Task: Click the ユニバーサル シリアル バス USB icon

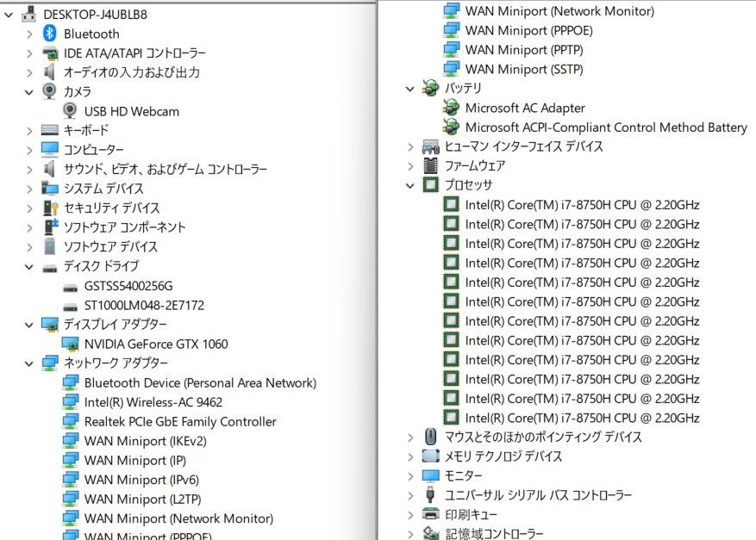Action: coord(430,494)
